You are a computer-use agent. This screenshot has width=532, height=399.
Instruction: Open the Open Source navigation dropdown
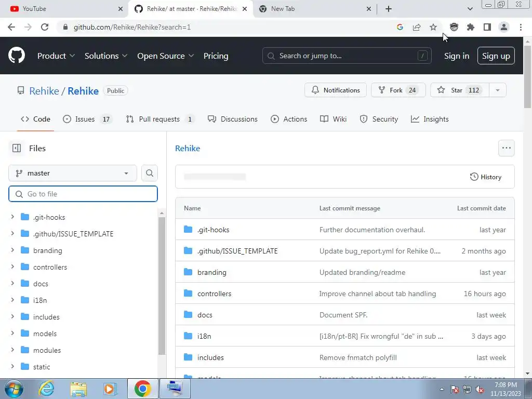tap(166, 56)
